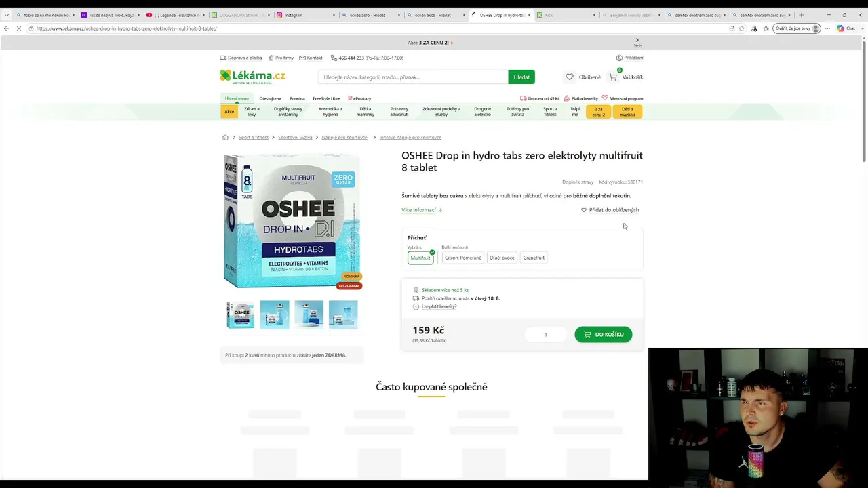Select the Multifruit flavor option
The width and height of the screenshot is (868, 488).
(420, 258)
